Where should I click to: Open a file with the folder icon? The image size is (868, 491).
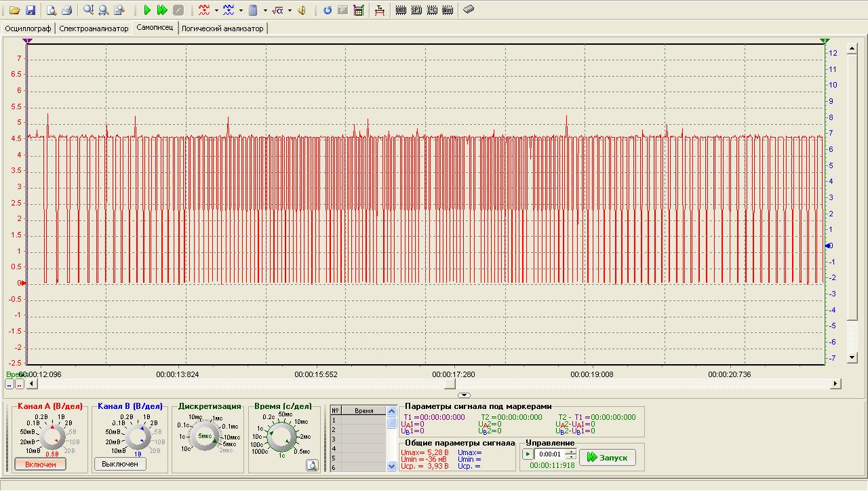tap(14, 10)
